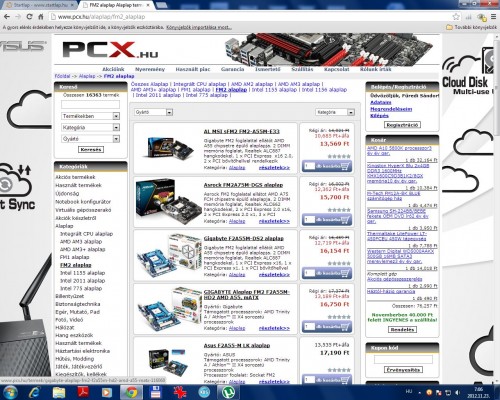Rate the Asrock FM2A75M-DGS stars
500x400 pixels.
tap(339, 210)
